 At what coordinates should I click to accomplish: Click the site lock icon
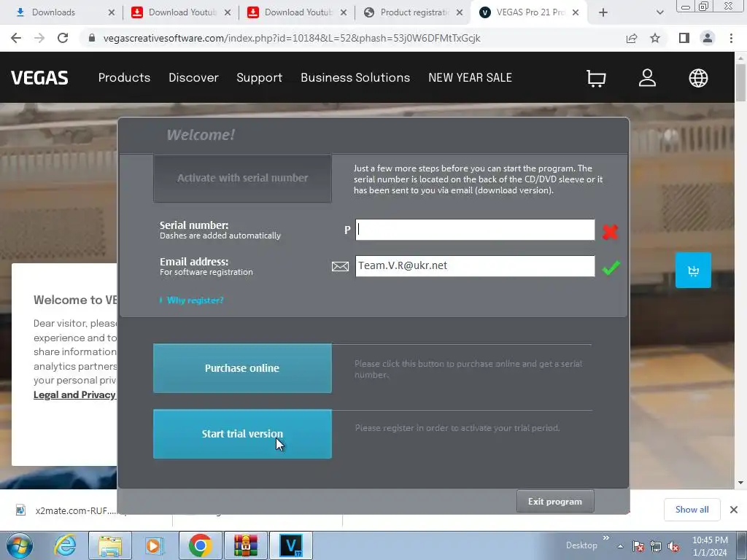92,38
